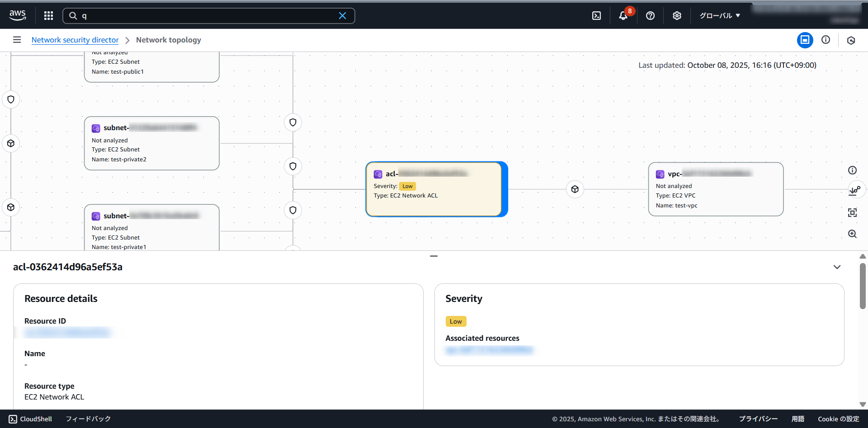Go to Network security director breadcrumb
Image resolution: width=868 pixels, height=428 pixels.
pyautogui.click(x=75, y=40)
